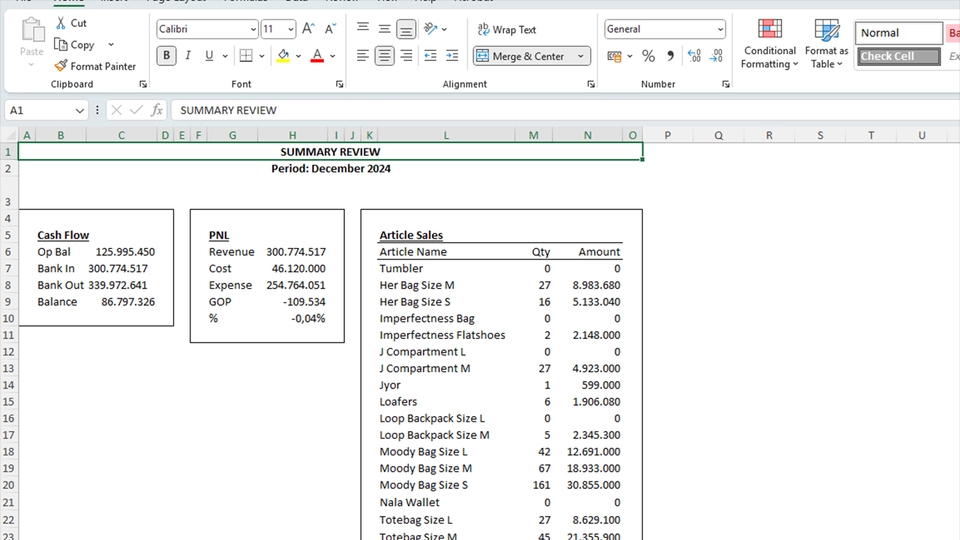The image size is (960, 540).
Task: Click Insert Function fx icon
Action: (157, 110)
